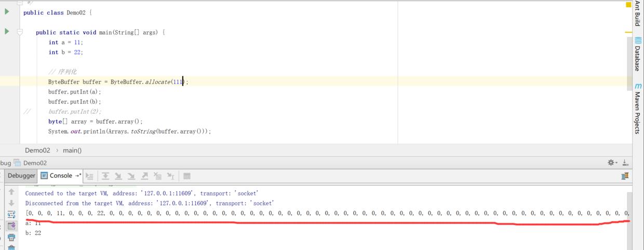Click 'Connected to the target VM' line

(142, 193)
